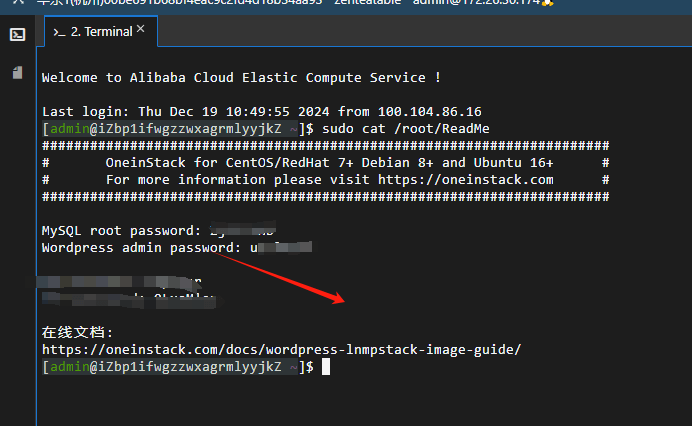
Task: Click the app icon at title bar left
Action: click(x=18, y=2)
